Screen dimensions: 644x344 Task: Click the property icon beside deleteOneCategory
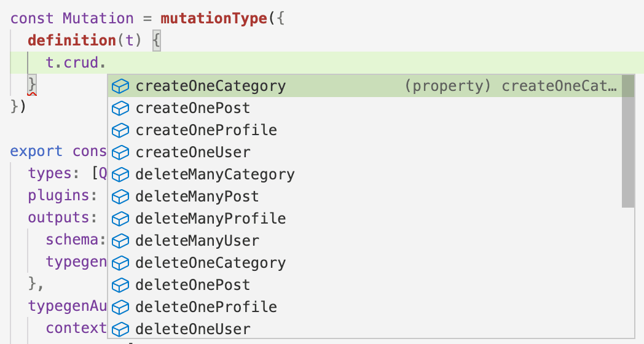pyautogui.click(x=120, y=264)
